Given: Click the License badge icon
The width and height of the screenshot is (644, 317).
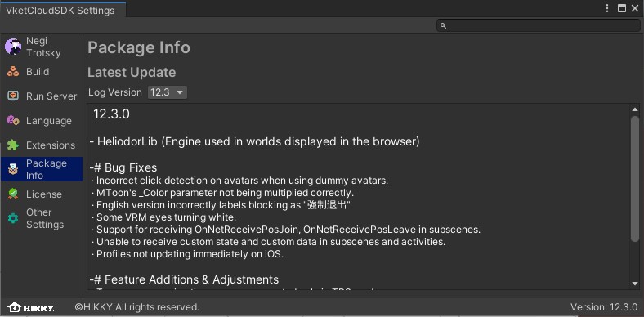Looking at the screenshot, I should pos(13,194).
